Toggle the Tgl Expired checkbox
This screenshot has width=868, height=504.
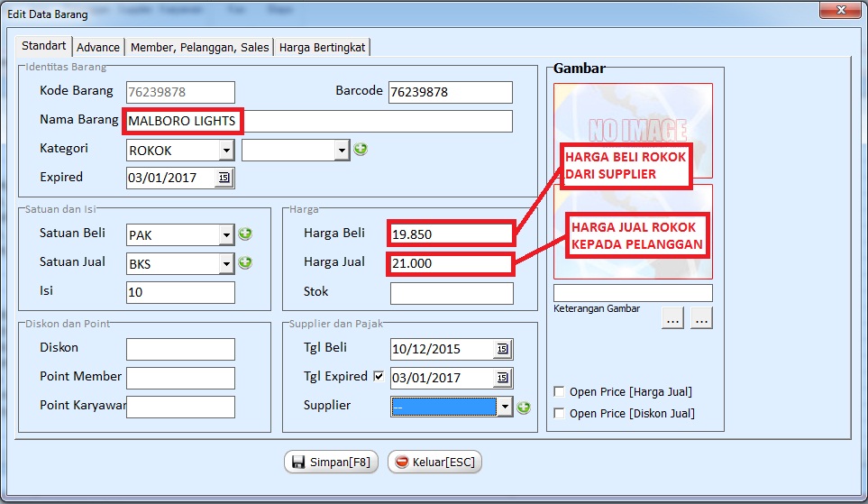pyautogui.click(x=379, y=376)
